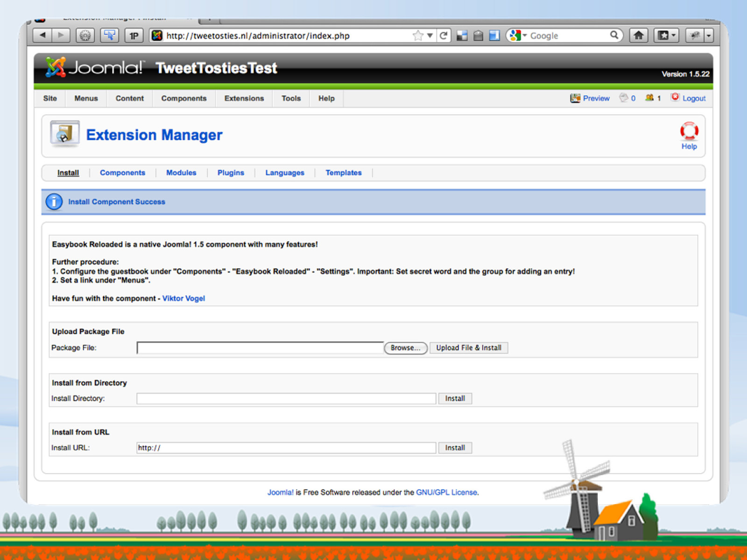Click Install button next to Install URL

pos(455,448)
